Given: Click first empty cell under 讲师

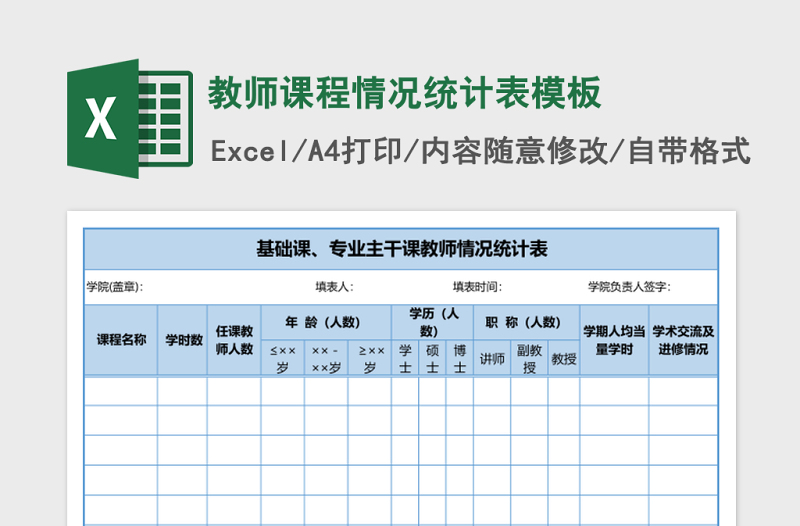Looking at the screenshot, I should pos(492,391).
